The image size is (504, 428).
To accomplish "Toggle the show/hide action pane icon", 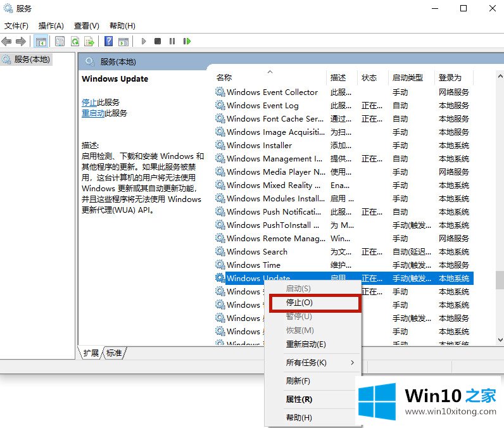I will 123,41.
